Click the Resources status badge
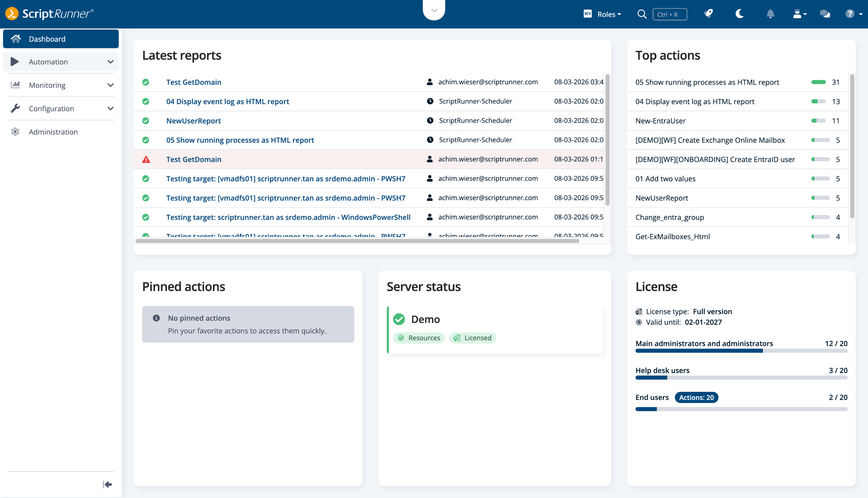This screenshot has height=498, width=868. tap(419, 338)
